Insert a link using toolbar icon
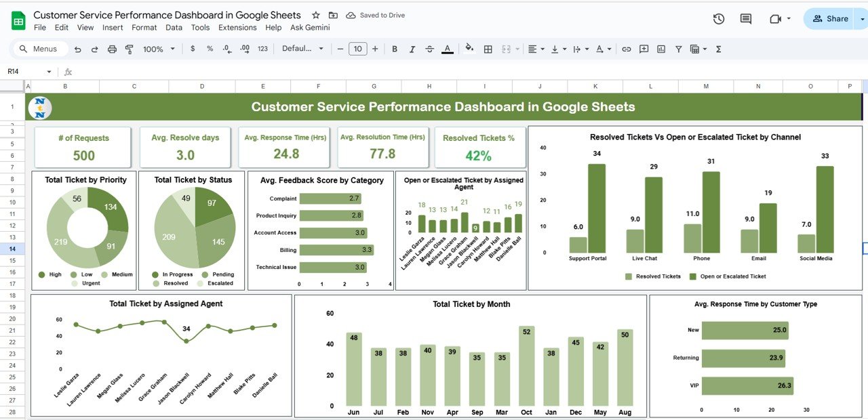The height and width of the screenshot is (420, 868). 627,49
